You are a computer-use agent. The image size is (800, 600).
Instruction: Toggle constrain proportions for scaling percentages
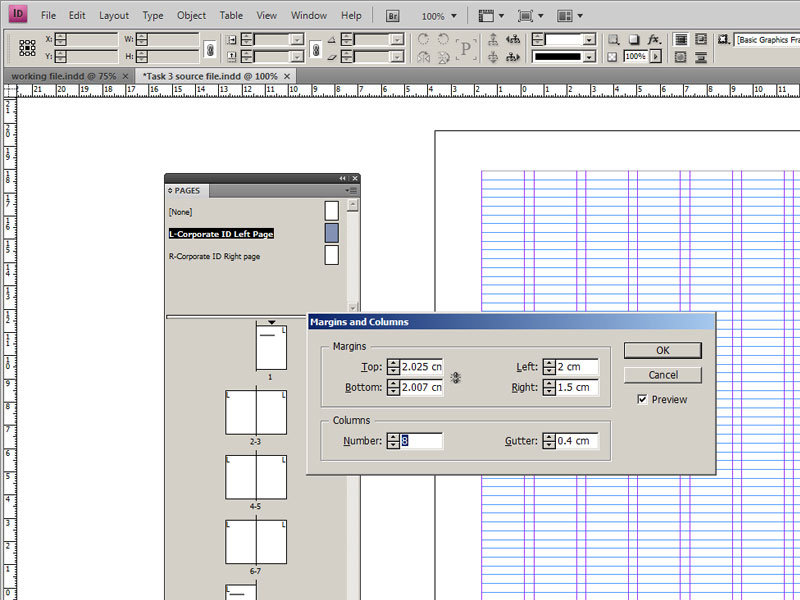[316, 49]
